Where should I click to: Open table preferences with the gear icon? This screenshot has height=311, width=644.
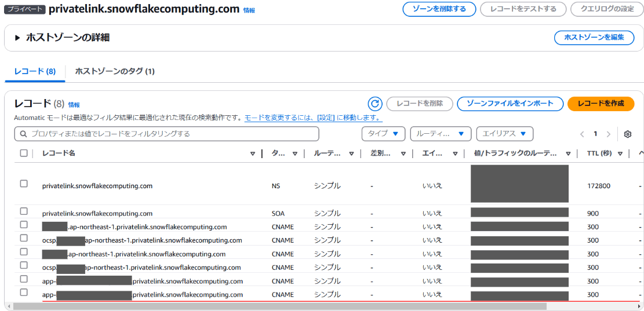click(627, 134)
